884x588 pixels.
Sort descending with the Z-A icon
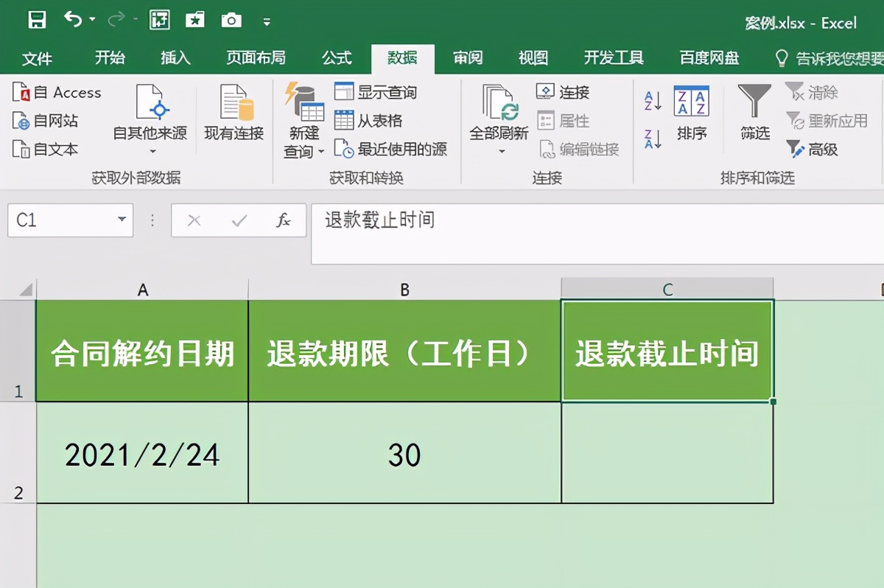[x=653, y=139]
